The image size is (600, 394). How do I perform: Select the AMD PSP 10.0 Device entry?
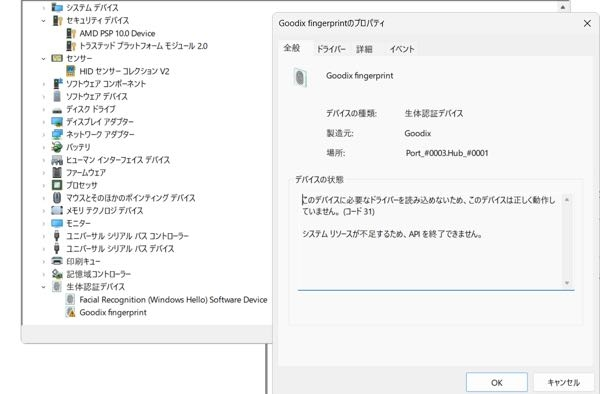117,34
